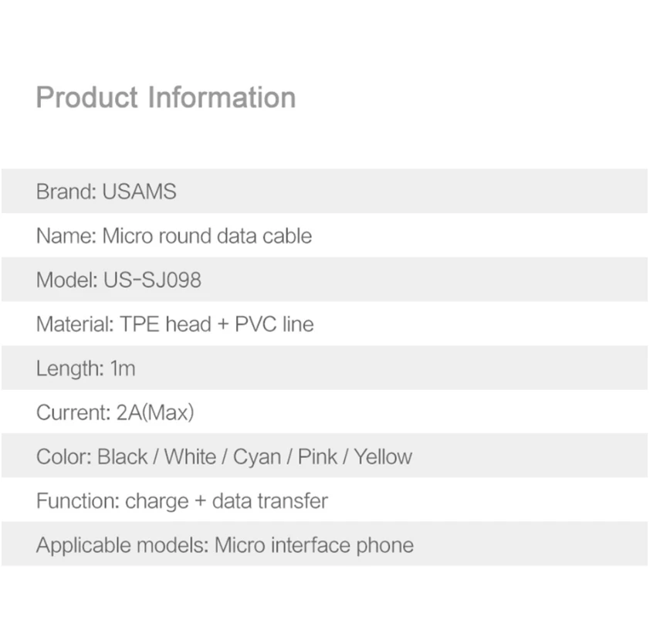This screenshot has height=644, width=650.
Task: Click "TPE head" in the Material row
Action: coord(165,324)
